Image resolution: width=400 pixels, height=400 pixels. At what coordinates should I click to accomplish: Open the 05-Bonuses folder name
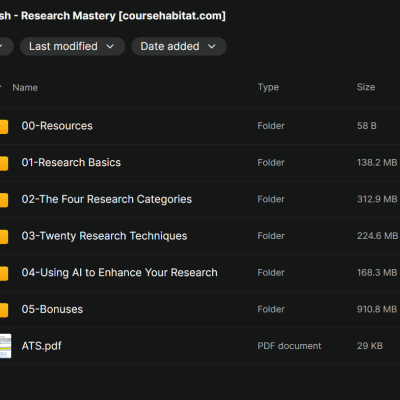(52, 309)
